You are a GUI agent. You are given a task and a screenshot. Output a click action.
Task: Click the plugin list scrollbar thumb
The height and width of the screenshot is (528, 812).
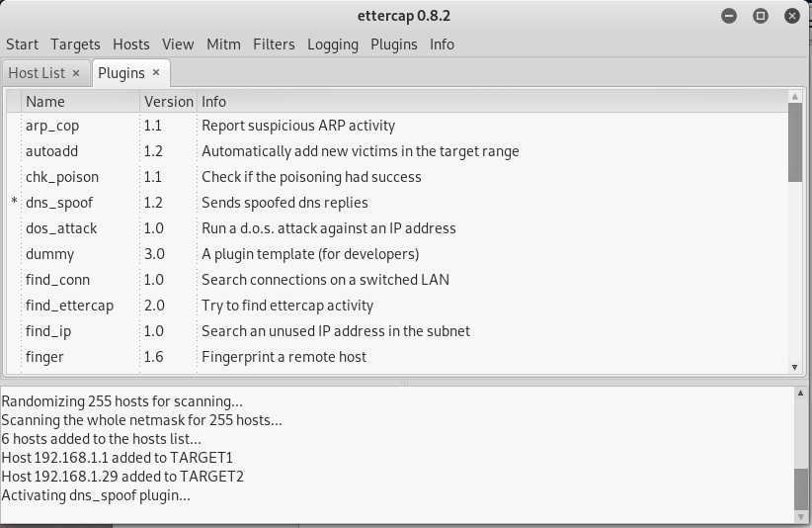click(795, 143)
